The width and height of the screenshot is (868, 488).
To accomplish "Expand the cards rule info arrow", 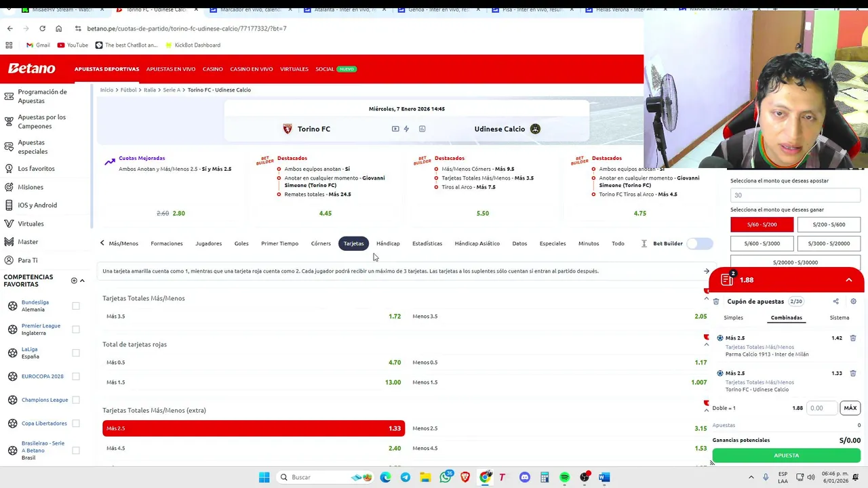I will tap(706, 271).
